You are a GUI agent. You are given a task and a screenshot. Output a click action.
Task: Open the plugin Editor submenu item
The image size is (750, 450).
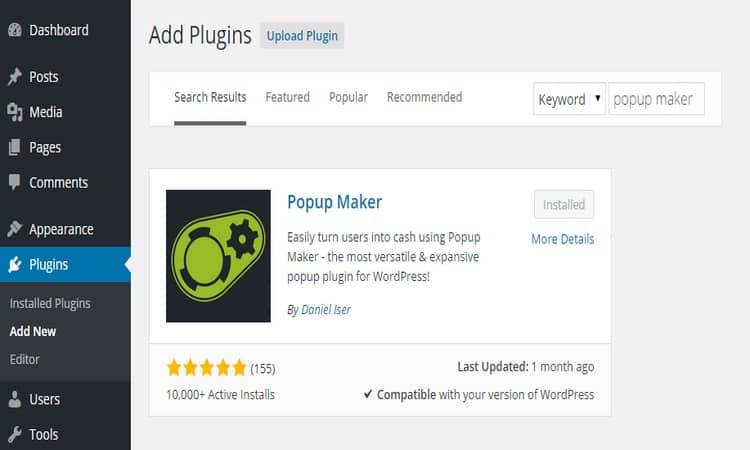click(24, 359)
